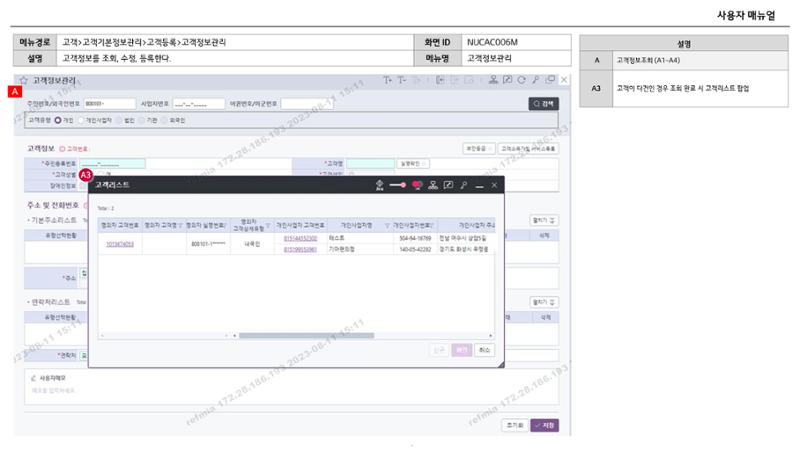Screen dimensions: 800x450
Task: Open filter on 명의자 고객실체유형 column
Action: [x=268, y=225]
